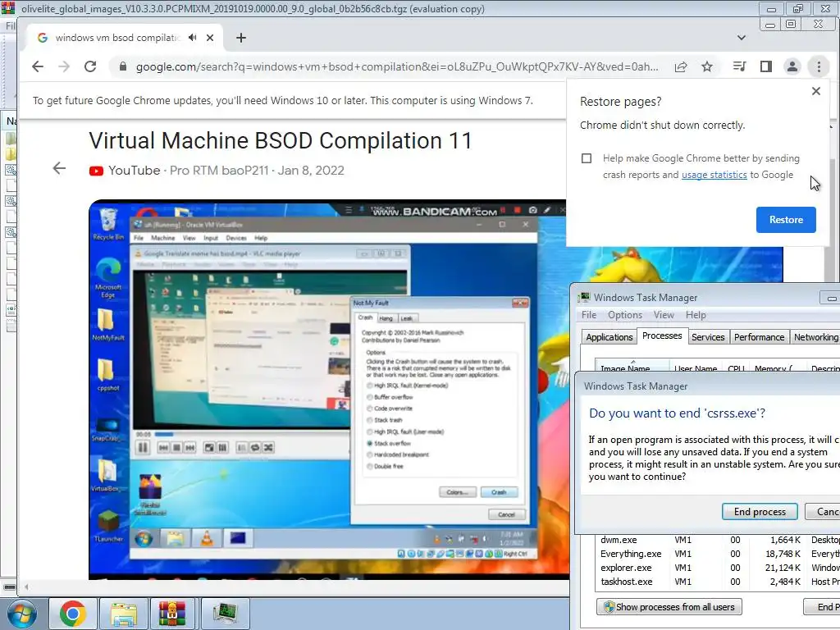Bookmark this page with the star icon
The height and width of the screenshot is (630, 840).
pyautogui.click(x=707, y=66)
